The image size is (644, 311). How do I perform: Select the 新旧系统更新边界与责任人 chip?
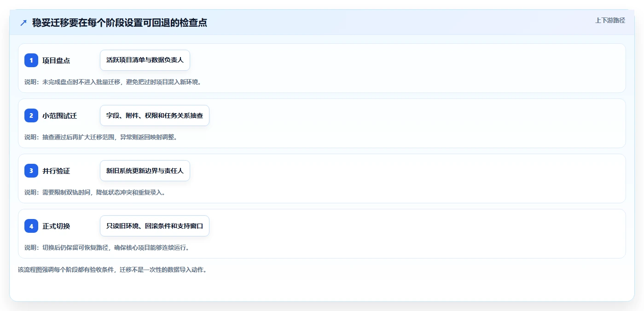145,171
